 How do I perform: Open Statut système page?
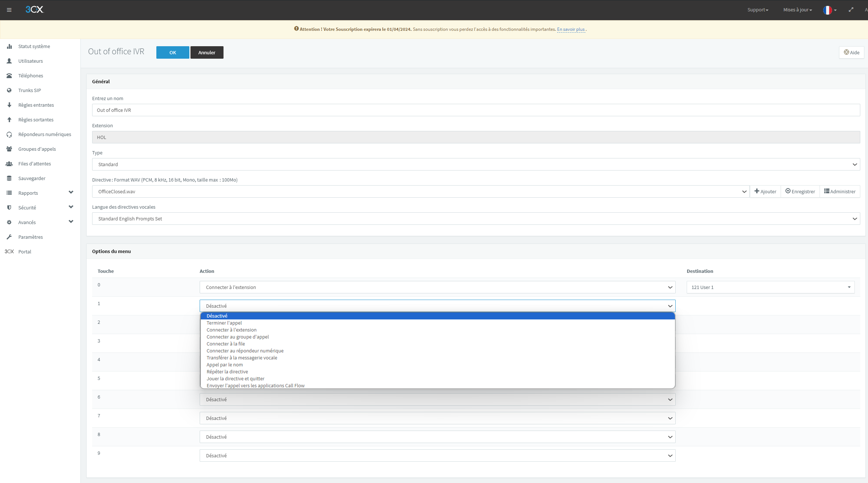click(34, 46)
